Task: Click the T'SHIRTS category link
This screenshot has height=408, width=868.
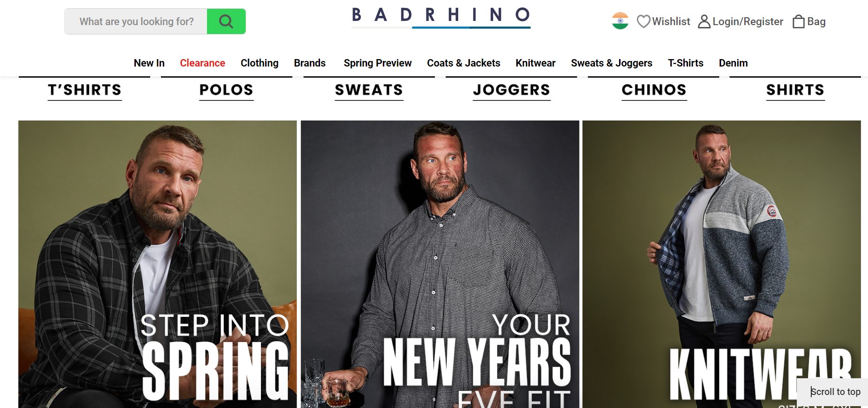Action: (85, 90)
